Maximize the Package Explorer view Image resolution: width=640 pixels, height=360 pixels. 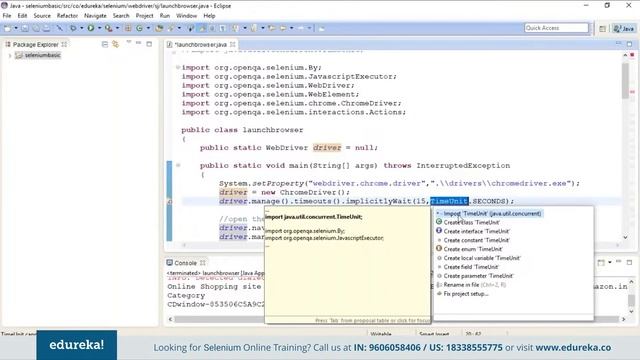click(149, 44)
